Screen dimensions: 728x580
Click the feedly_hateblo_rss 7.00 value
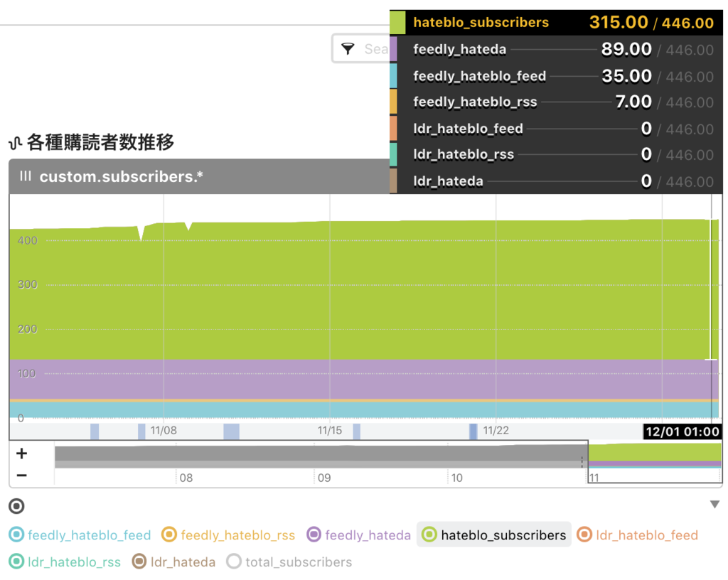click(633, 102)
